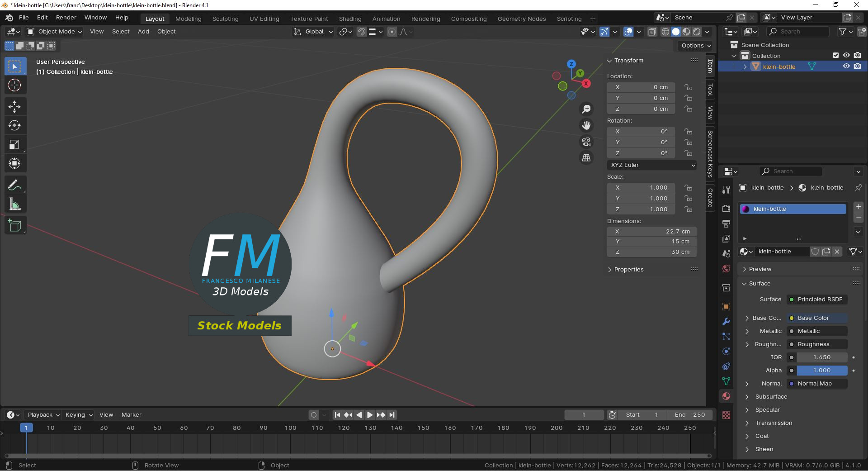
Task: Open the Render menu
Action: (66, 18)
